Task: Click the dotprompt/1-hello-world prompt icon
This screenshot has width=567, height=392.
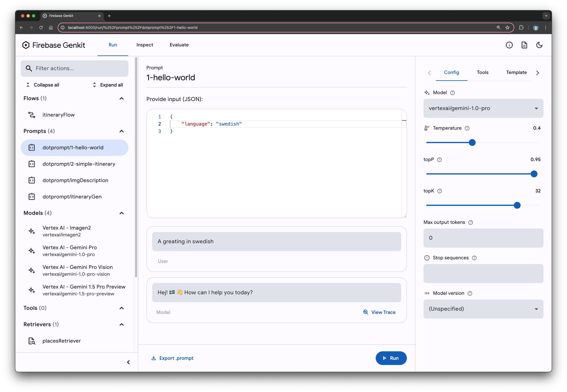Action: pos(32,147)
